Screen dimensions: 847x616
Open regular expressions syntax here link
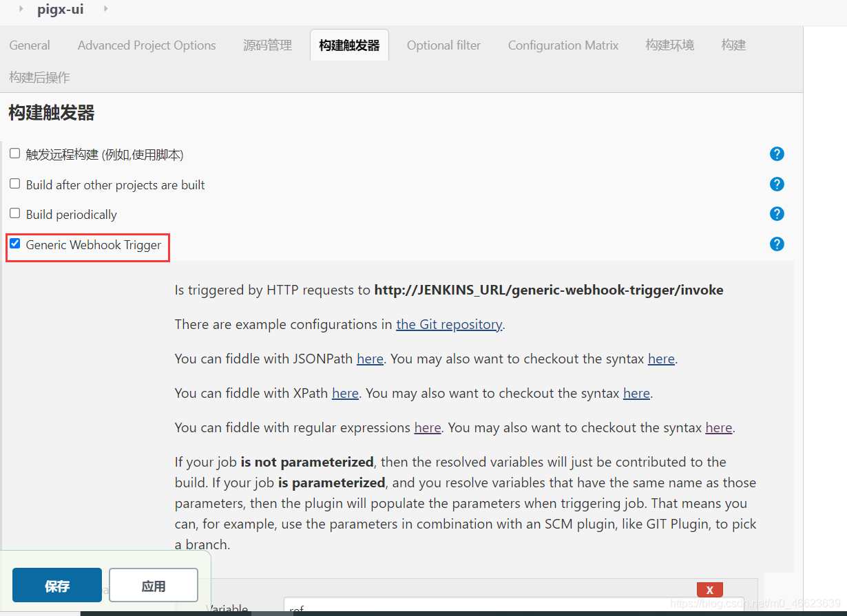click(719, 427)
